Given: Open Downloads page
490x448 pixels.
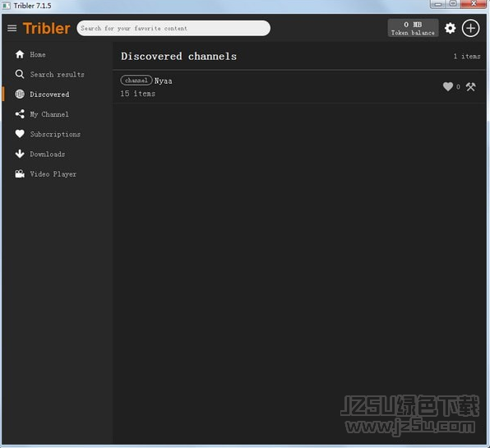Looking at the screenshot, I should (x=48, y=154).
